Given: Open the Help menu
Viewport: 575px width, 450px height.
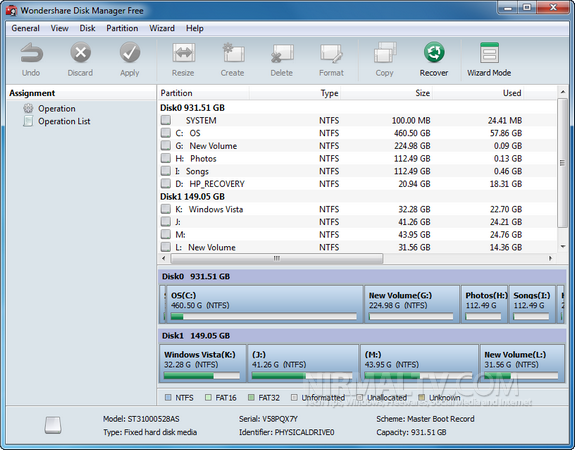Looking at the screenshot, I should pos(194,28).
